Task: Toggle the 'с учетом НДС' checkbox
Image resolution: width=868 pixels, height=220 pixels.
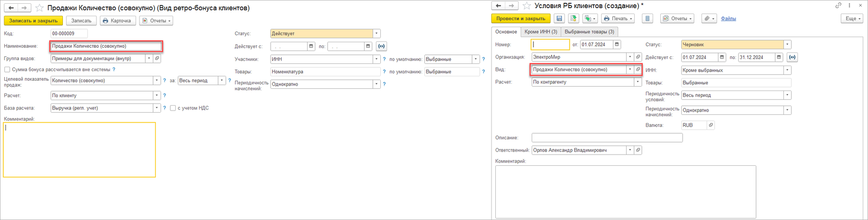Action: pyautogui.click(x=173, y=108)
